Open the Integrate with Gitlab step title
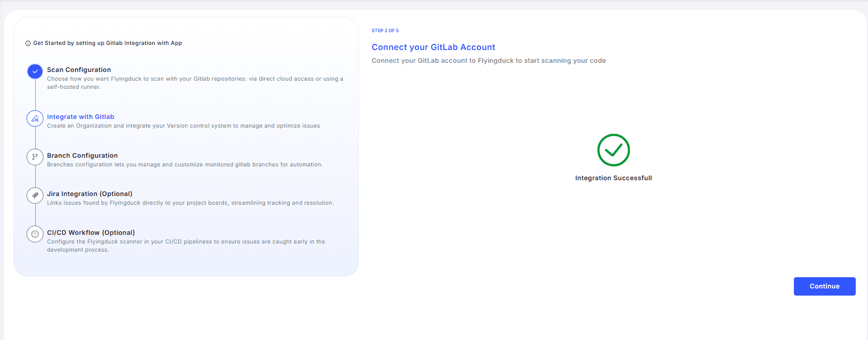This screenshot has width=868, height=340. click(x=80, y=117)
